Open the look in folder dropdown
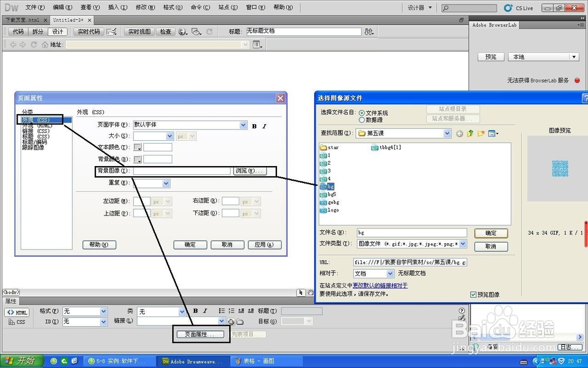Viewport: 588px width, 368px height. [447, 133]
